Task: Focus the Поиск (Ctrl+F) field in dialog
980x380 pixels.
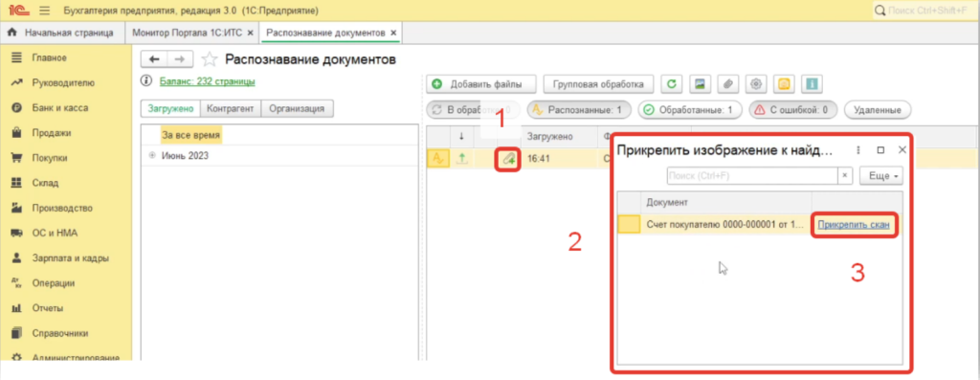Action: click(x=752, y=175)
